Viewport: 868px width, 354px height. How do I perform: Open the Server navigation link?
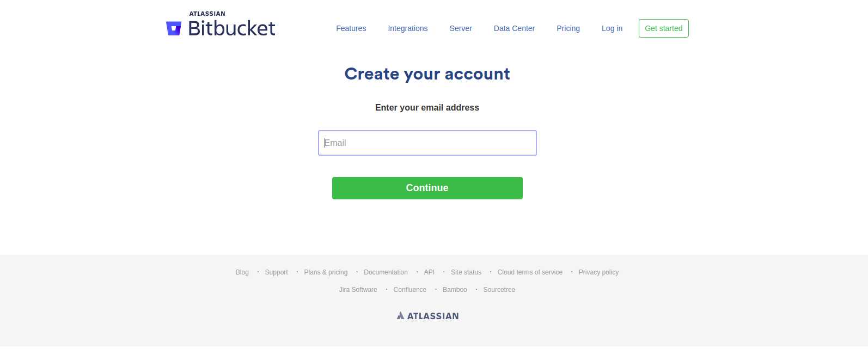[461, 28]
